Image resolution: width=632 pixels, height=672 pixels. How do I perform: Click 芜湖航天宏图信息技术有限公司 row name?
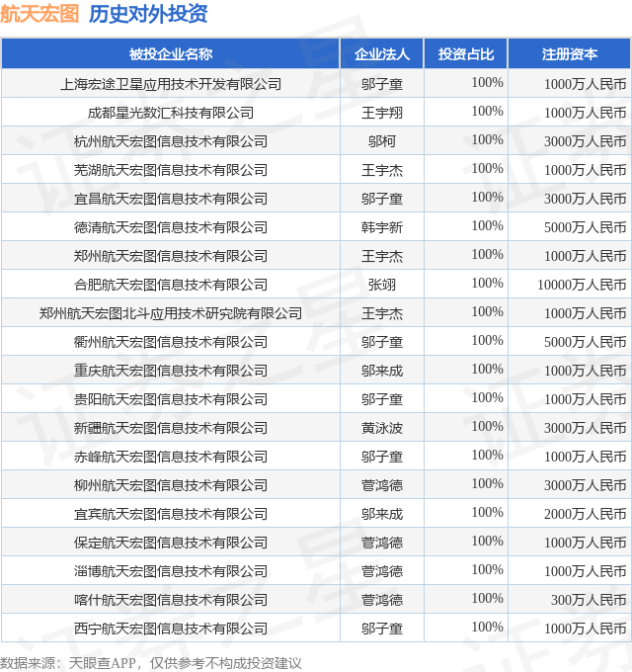[171, 170]
